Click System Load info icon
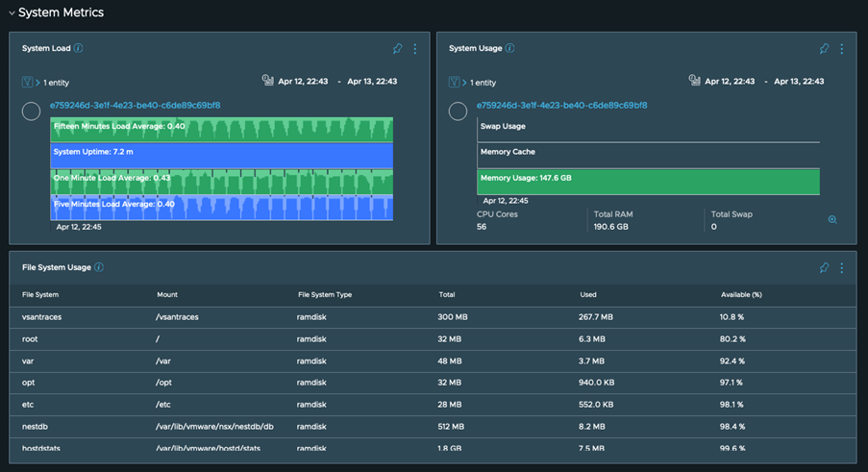 click(79, 49)
